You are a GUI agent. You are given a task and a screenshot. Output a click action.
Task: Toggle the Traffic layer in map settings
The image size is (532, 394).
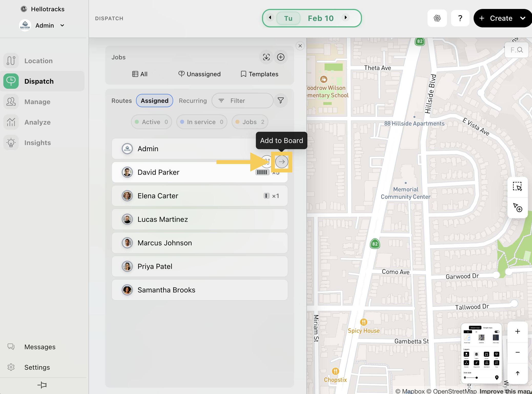coord(476,354)
